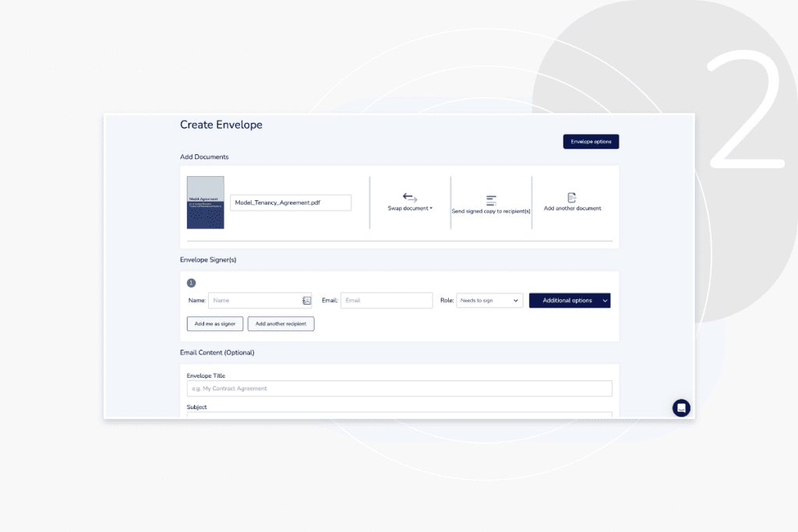This screenshot has width=798, height=532.
Task: Click the Swap document arrows icon
Action: [x=410, y=197]
